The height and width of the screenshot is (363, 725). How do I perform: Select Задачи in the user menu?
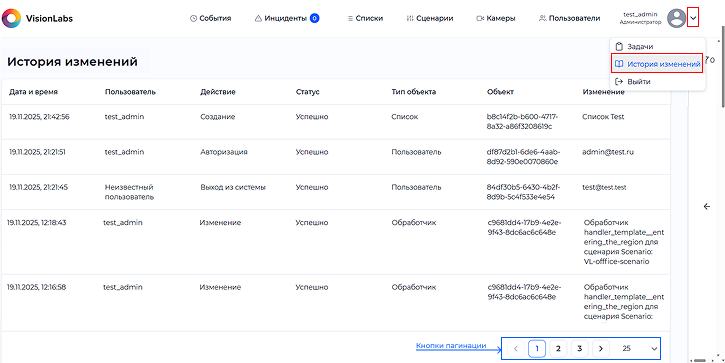coord(640,46)
